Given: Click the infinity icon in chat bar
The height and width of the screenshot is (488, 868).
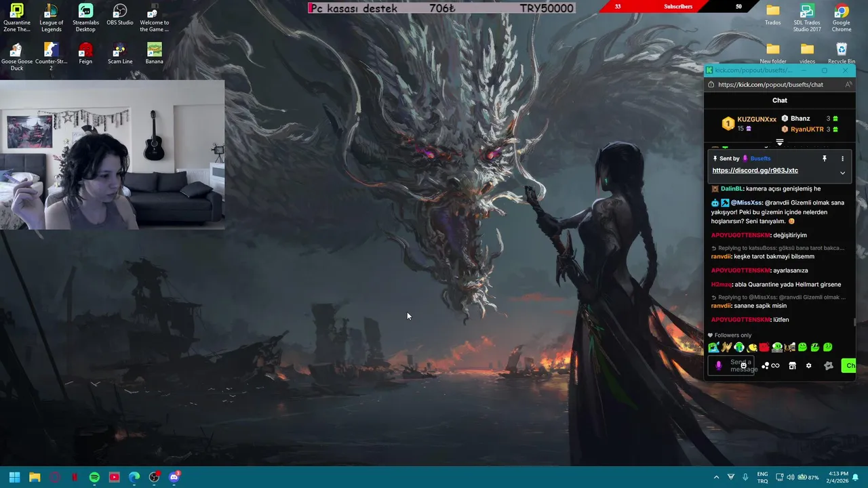Looking at the screenshot, I should [775, 365].
